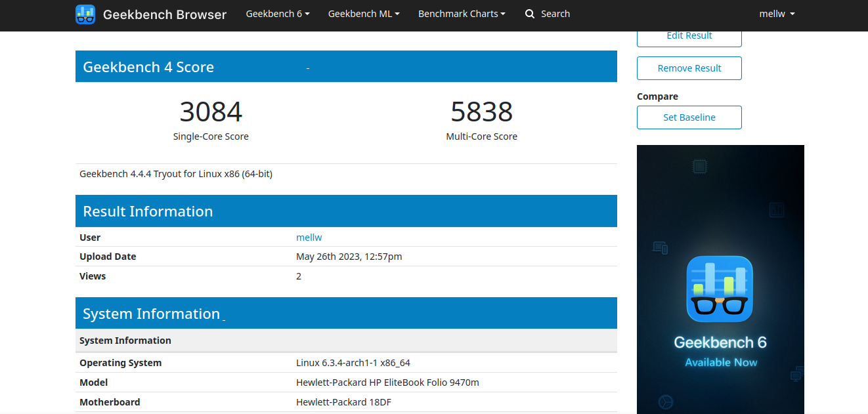Click the HP EliteBook Folio 9470m value
This screenshot has width=868, height=414.
pos(387,383)
